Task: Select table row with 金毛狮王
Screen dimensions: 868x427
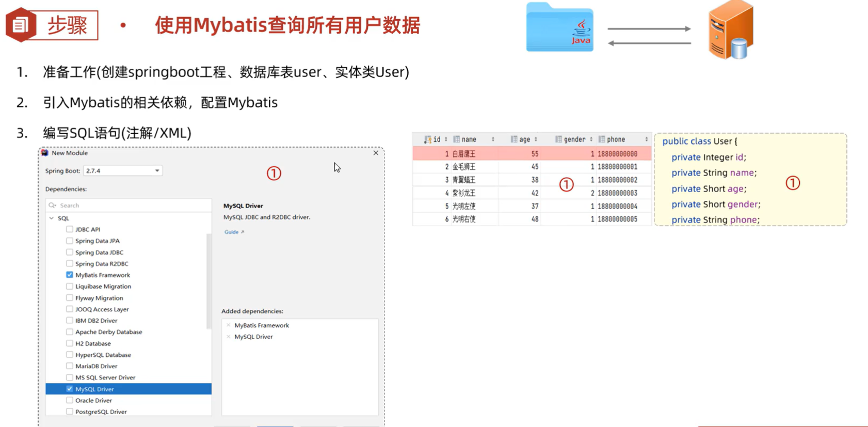Action: [532, 167]
